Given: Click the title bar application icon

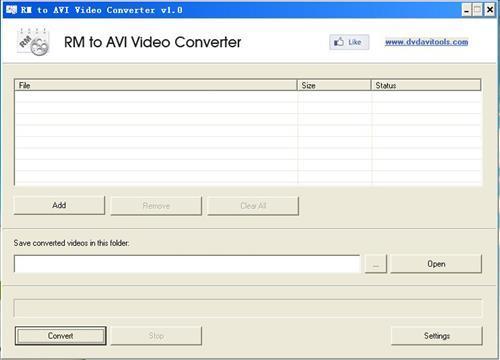Looking at the screenshot, I should click(x=11, y=10).
